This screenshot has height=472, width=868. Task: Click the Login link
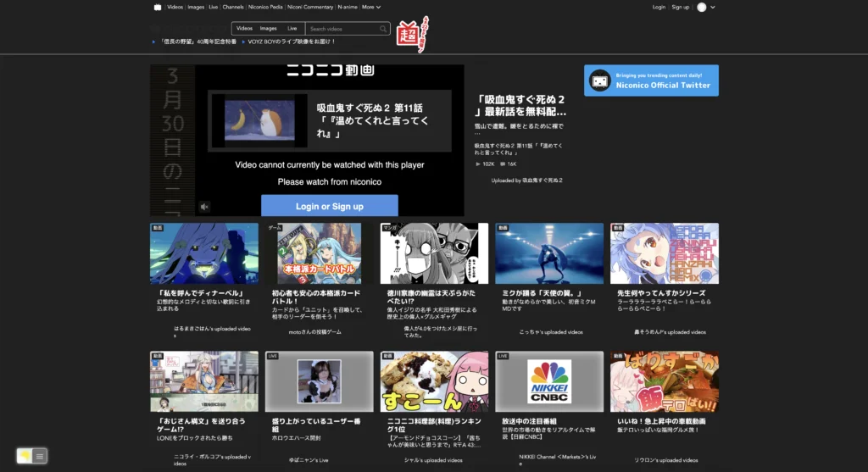pos(659,7)
